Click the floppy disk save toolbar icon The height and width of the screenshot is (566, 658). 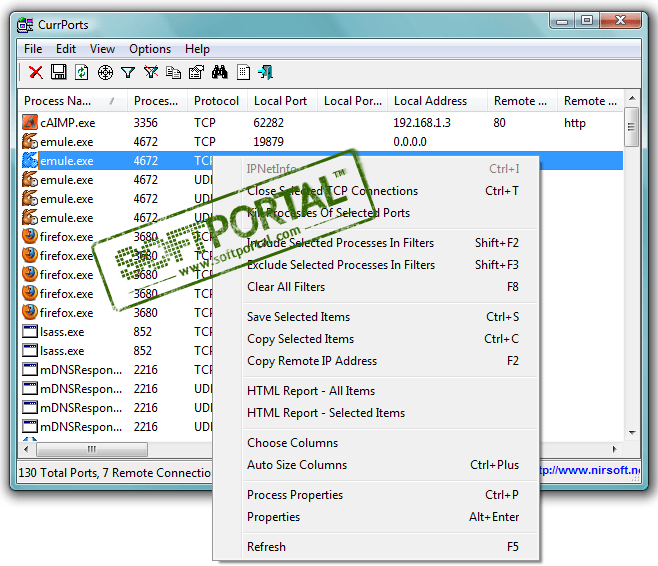(x=58, y=72)
